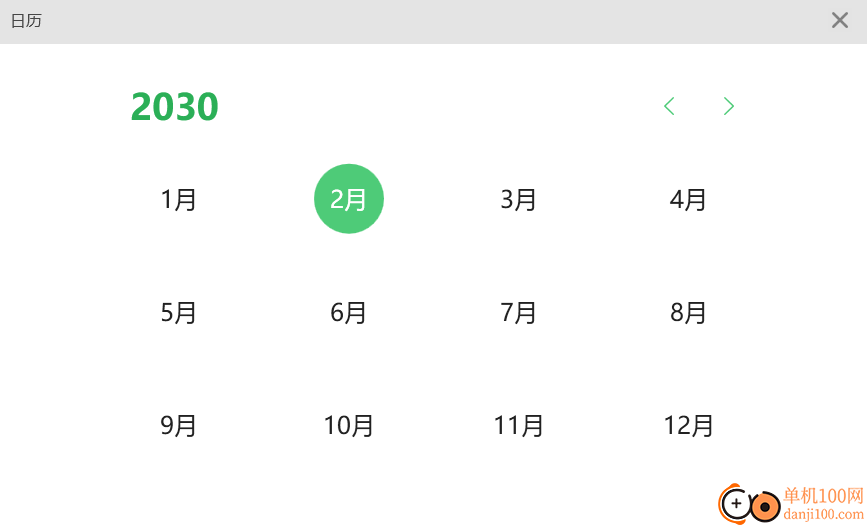Choose the 10月 month

click(348, 425)
